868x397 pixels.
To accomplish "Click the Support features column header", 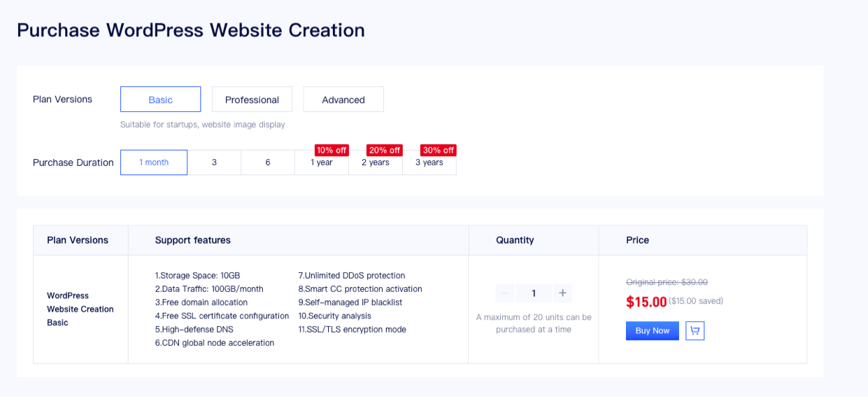I will pyautogui.click(x=193, y=240).
